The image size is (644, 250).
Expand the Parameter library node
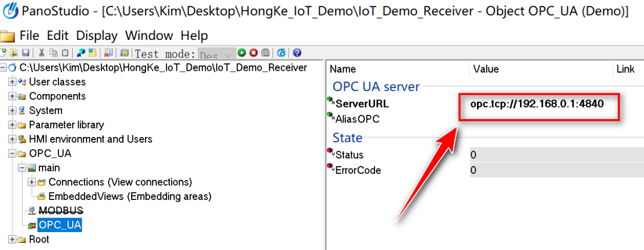13,124
